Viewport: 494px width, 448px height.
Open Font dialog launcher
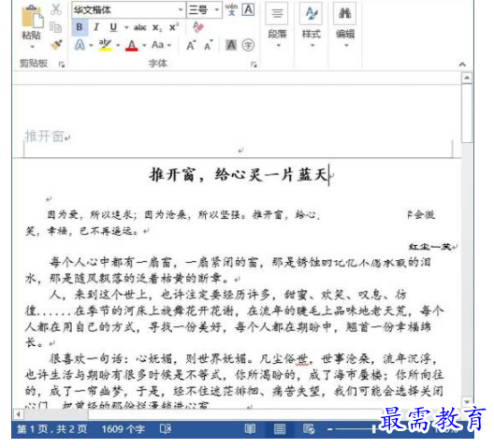click(254, 65)
